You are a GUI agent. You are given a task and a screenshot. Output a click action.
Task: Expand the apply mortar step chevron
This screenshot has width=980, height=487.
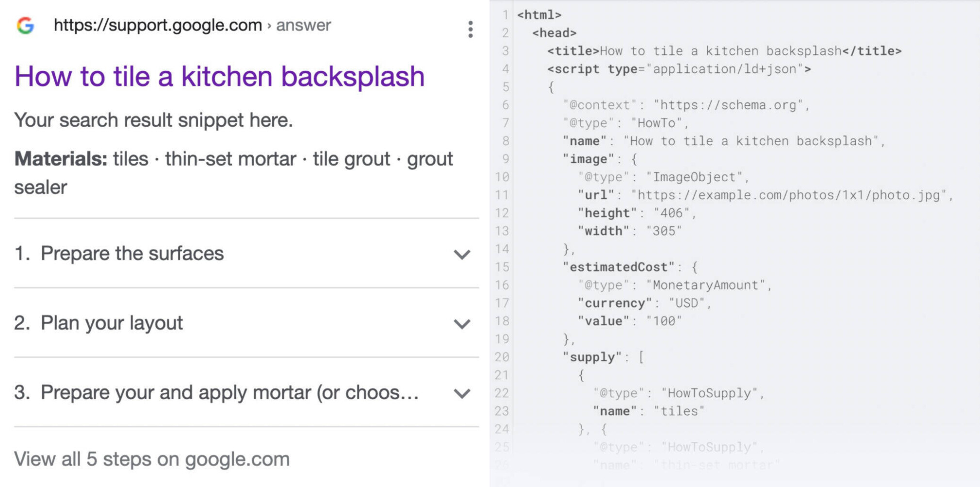(x=462, y=393)
